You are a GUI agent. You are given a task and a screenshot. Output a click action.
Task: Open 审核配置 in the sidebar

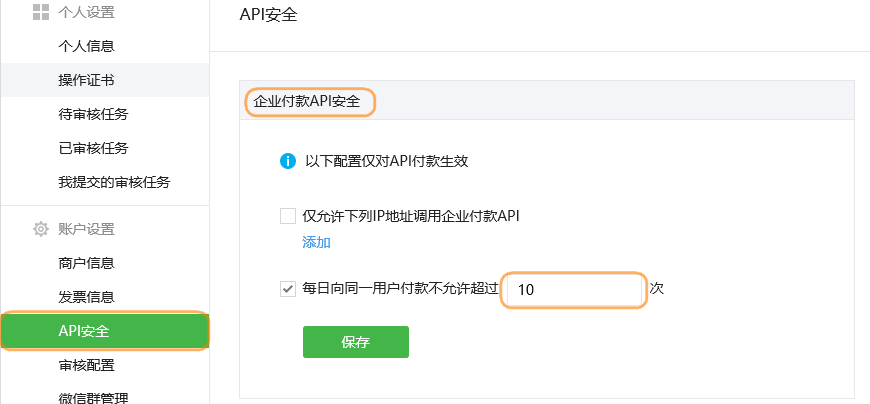click(x=87, y=365)
